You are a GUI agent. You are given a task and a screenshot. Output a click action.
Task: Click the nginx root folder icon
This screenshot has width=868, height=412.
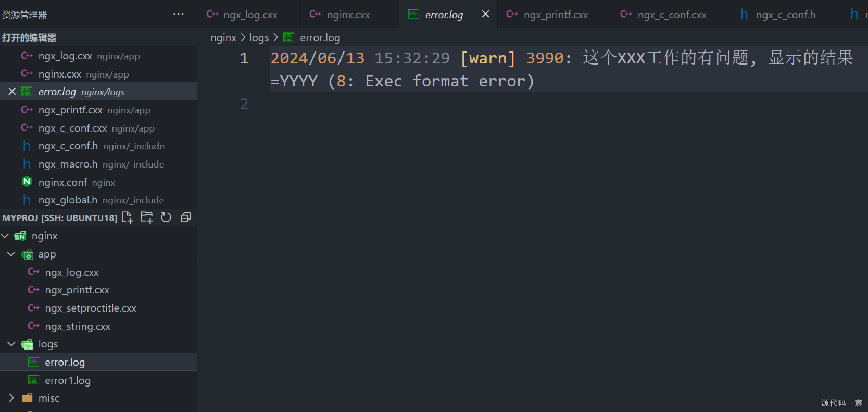coord(20,236)
